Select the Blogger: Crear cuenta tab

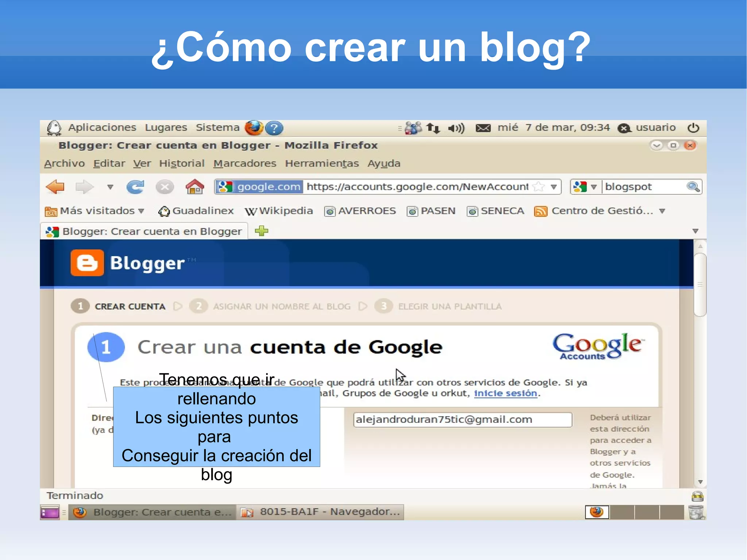144,231
